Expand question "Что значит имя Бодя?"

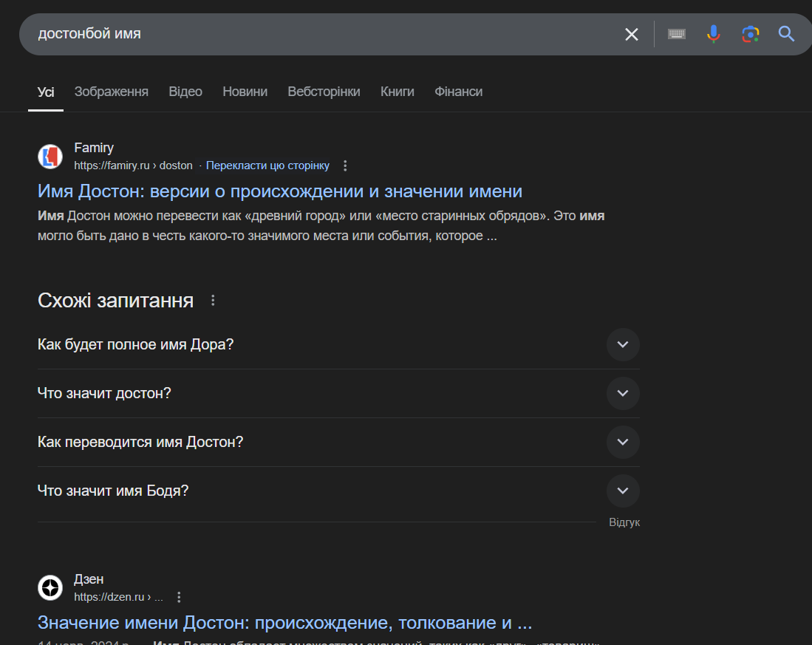(x=622, y=491)
